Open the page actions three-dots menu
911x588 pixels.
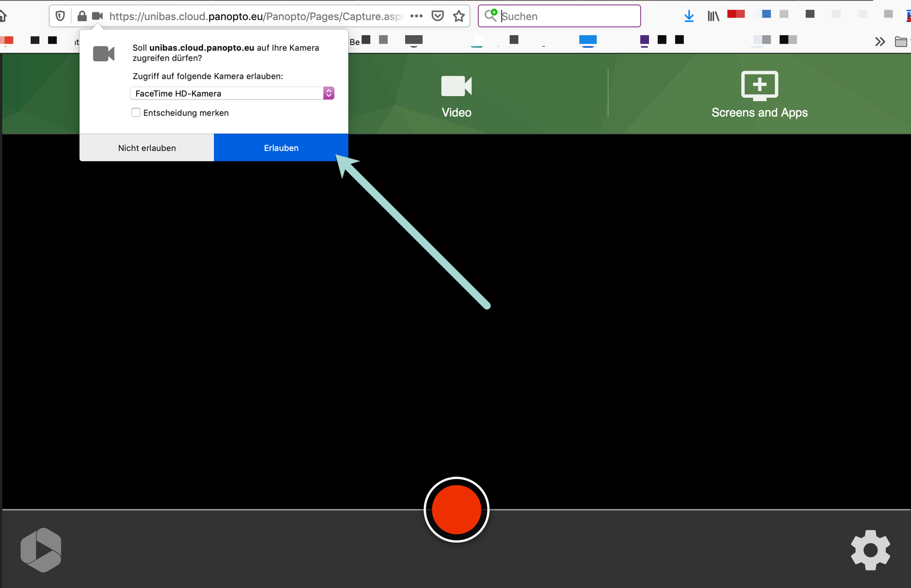click(x=416, y=16)
